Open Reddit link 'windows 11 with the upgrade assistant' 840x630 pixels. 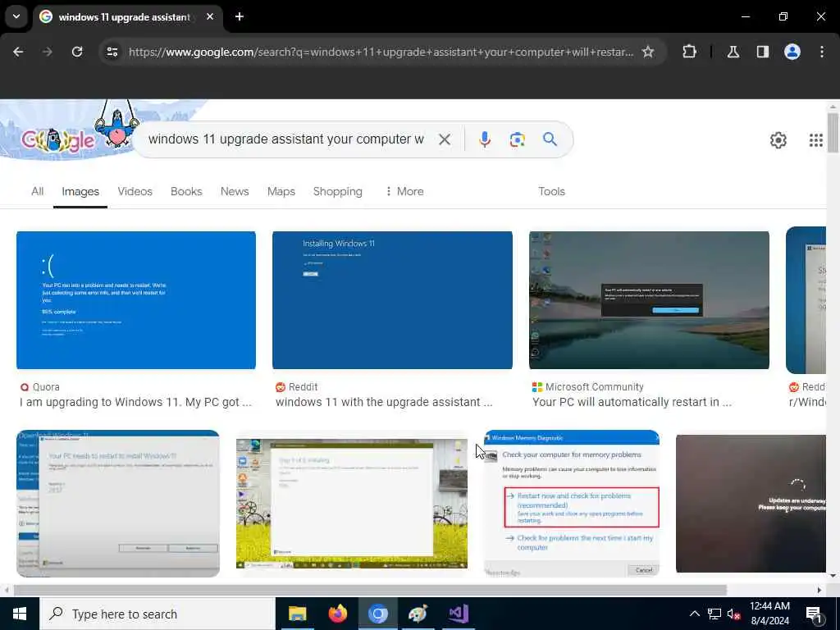[x=384, y=402]
